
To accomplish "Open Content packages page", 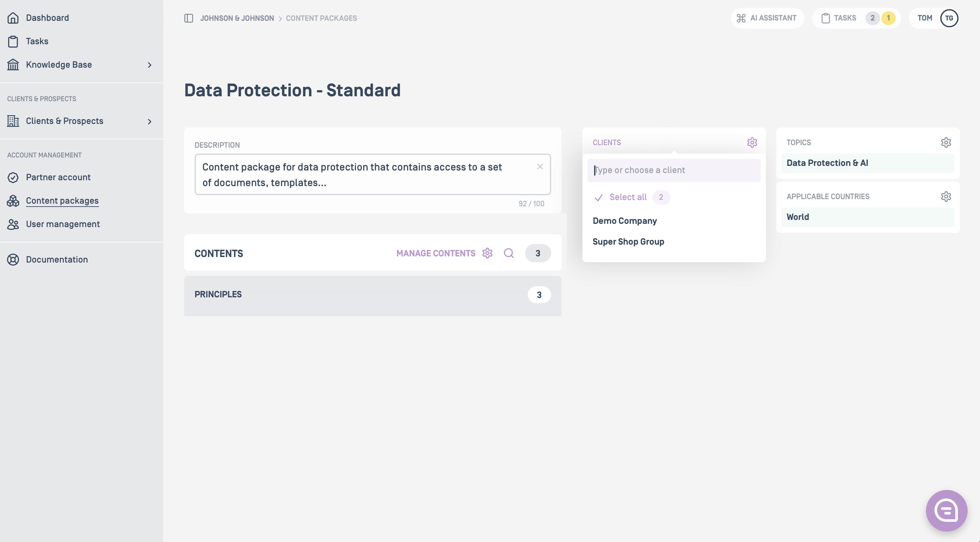I will (x=62, y=201).
